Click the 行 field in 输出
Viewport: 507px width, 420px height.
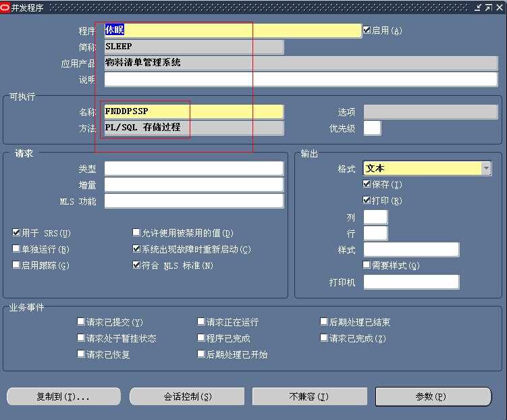coord(375,233)
